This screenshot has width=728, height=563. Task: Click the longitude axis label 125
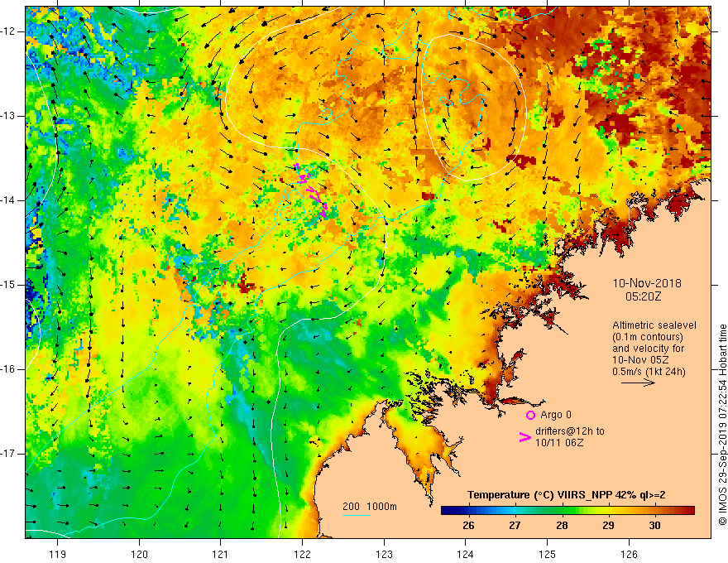pyautogui.click(x=547, y=554)
